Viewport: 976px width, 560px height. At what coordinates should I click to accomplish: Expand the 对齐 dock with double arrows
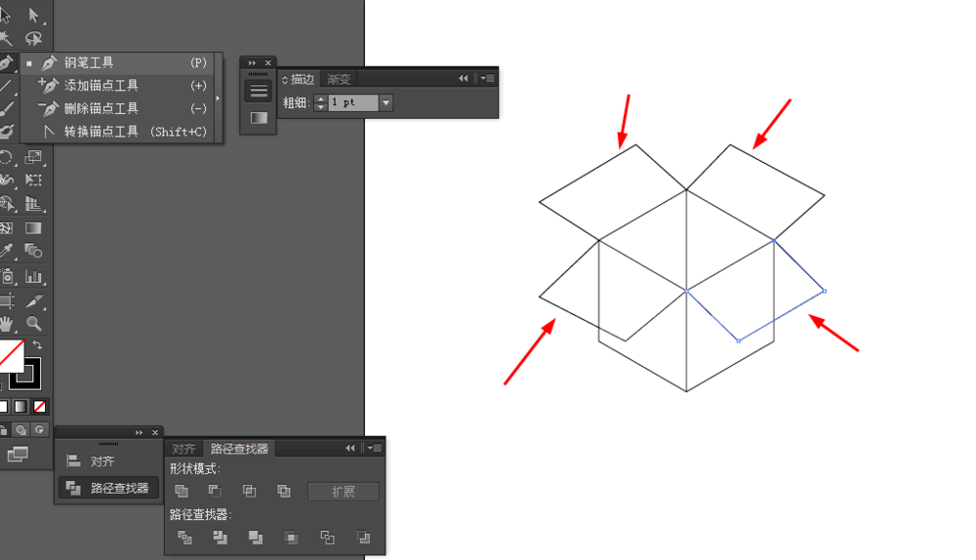coord(139,432)
